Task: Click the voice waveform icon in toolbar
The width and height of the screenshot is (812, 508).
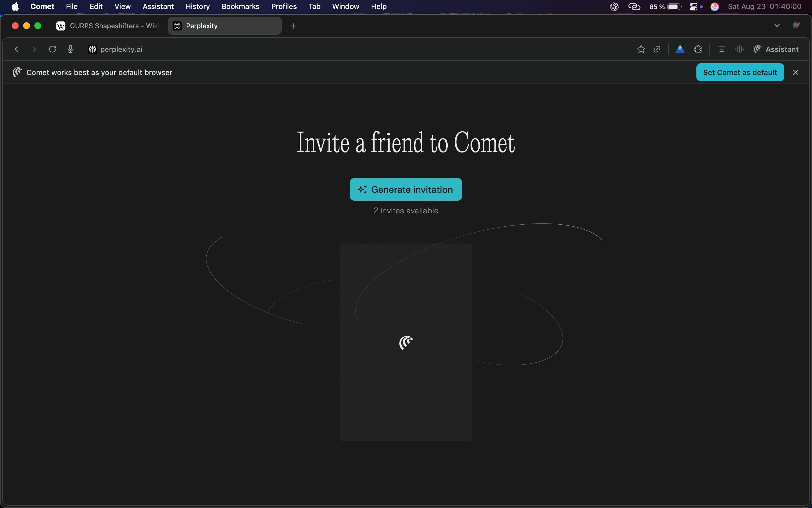Action: 740,49
